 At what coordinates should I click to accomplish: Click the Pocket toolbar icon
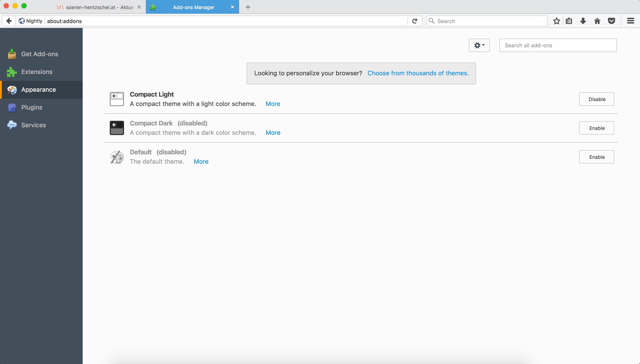pos(612,21)
